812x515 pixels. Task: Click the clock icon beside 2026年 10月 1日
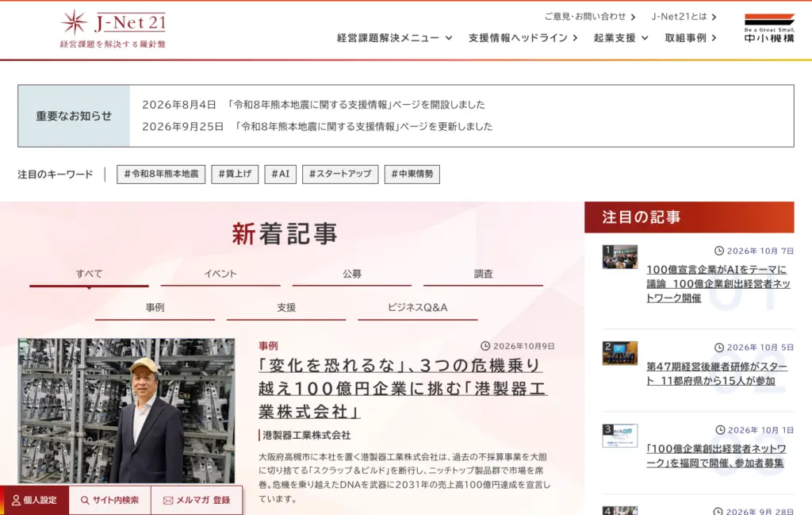tap(720, 430)
